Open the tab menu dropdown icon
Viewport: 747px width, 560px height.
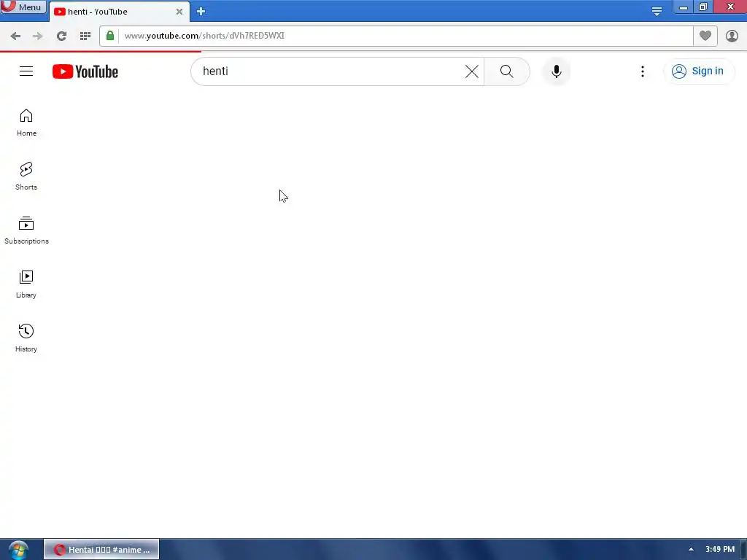coord(657,11)
